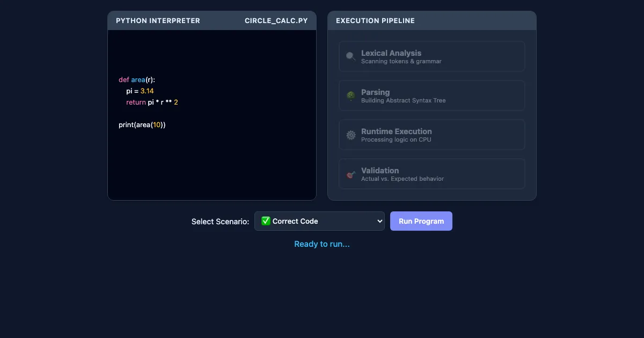Click the 'Select Scenario:' label
Screen dimensions: 644x338
[x=221, y=222]
